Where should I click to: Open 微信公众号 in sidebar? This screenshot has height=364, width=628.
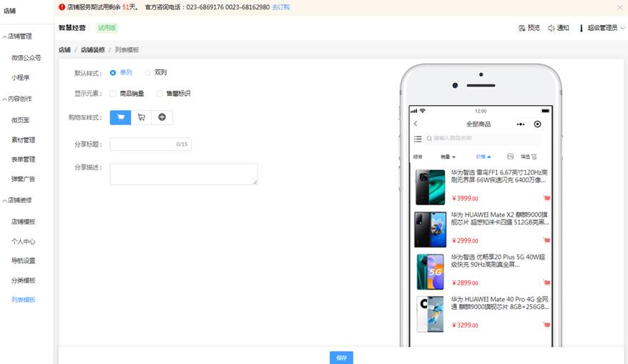26,58
